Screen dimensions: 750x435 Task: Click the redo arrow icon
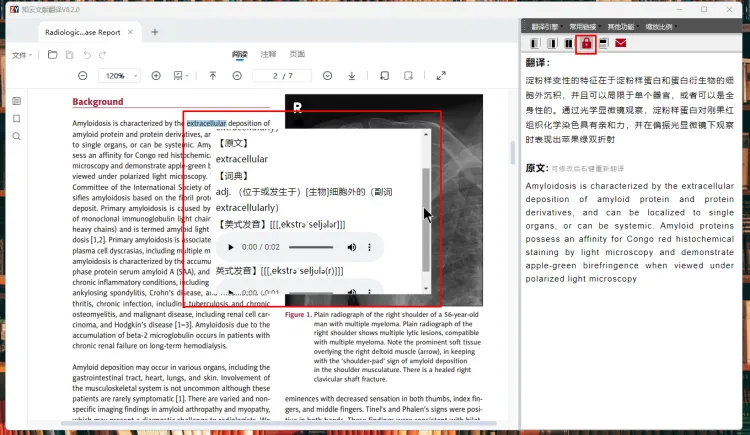coord(102,55)
